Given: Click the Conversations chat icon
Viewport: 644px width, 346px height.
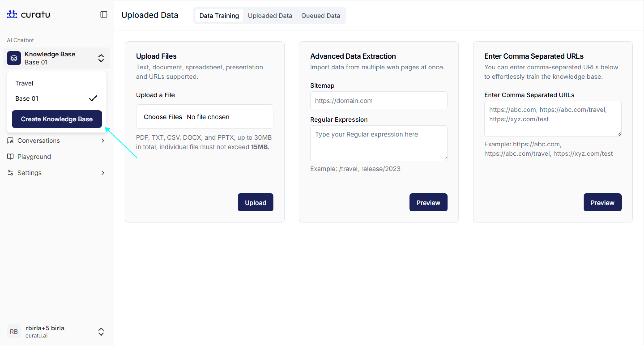Looking at the screenshot, I should point(10,141).
